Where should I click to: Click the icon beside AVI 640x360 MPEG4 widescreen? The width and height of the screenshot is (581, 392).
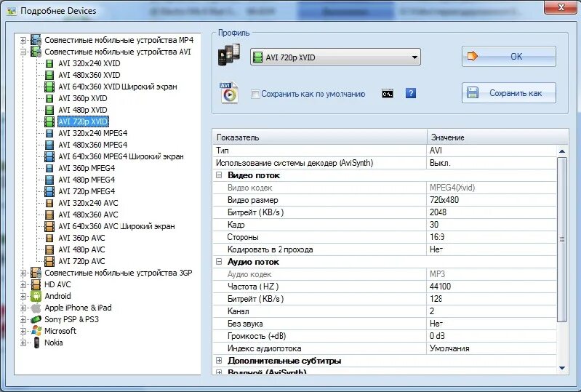[49, 156]
